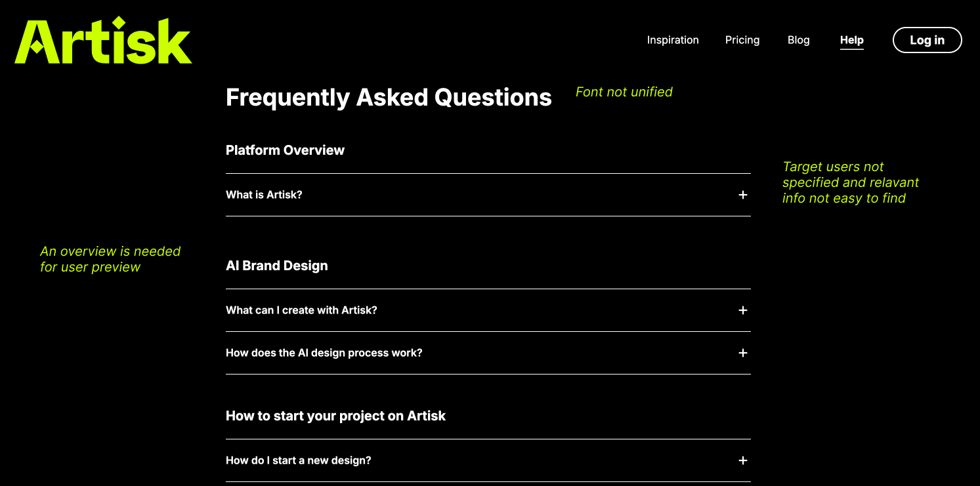Click "How does the AI design process work?" text
980x486 pixels.
[x=324, y=353]
